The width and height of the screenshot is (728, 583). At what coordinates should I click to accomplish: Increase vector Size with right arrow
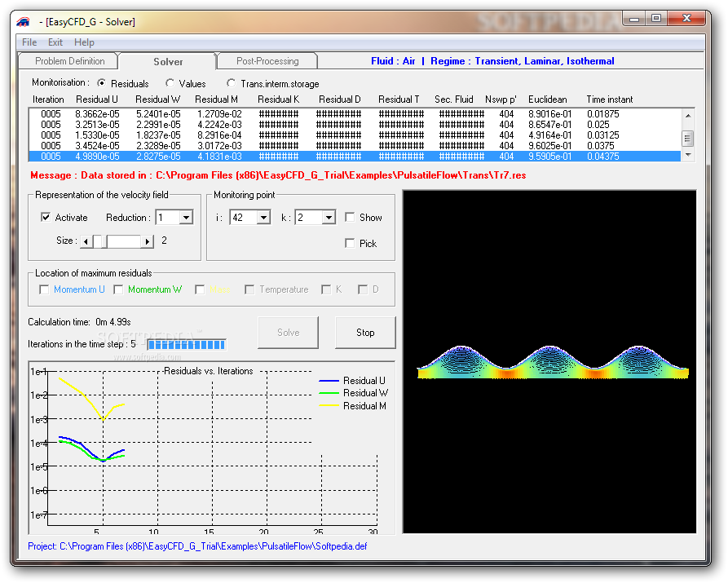[x=148, y=241]
